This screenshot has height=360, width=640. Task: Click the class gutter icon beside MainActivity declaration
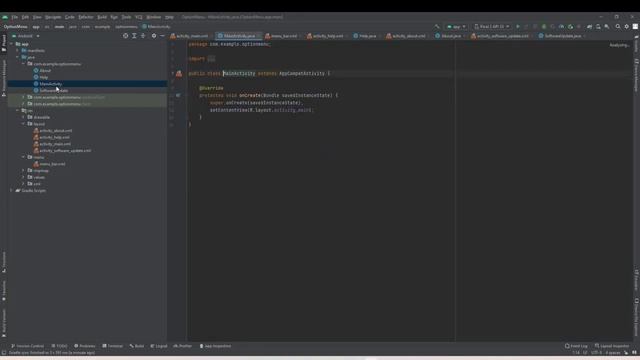point(179,73)
